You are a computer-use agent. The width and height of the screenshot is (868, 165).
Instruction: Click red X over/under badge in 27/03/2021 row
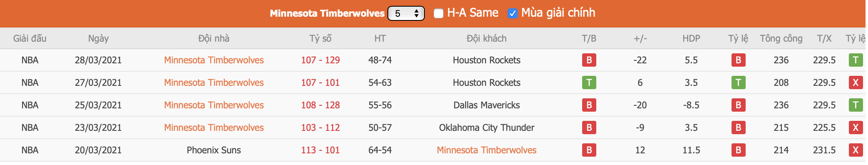856,82
